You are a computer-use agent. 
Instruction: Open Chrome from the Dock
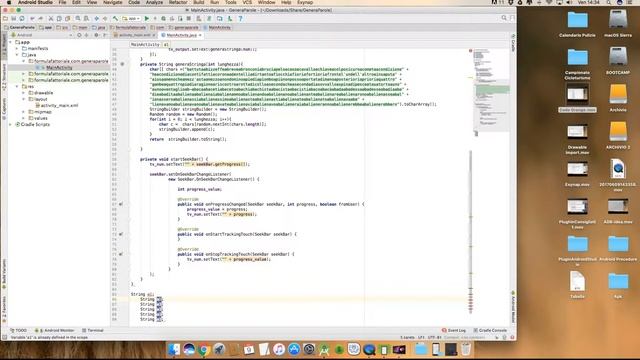(204, 349)
